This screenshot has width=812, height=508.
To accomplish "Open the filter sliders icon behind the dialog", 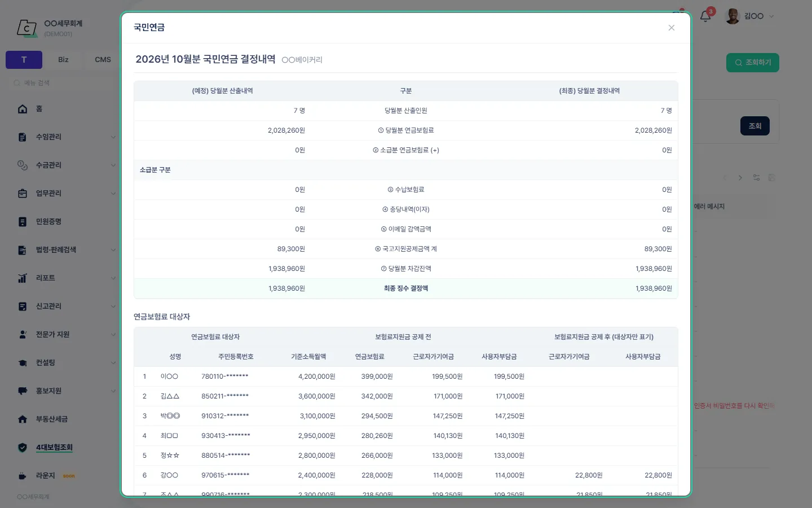I will tap(757, 178).
